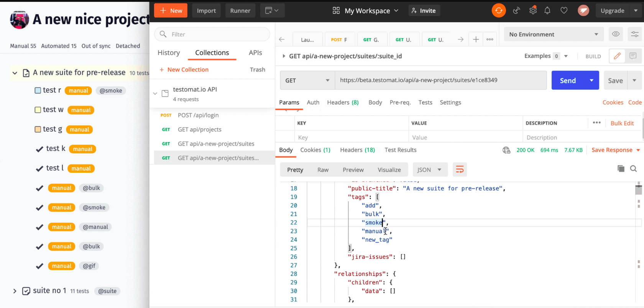Click the new window icon button
This screenshot has height=308, width=644.
pos(272,11)
